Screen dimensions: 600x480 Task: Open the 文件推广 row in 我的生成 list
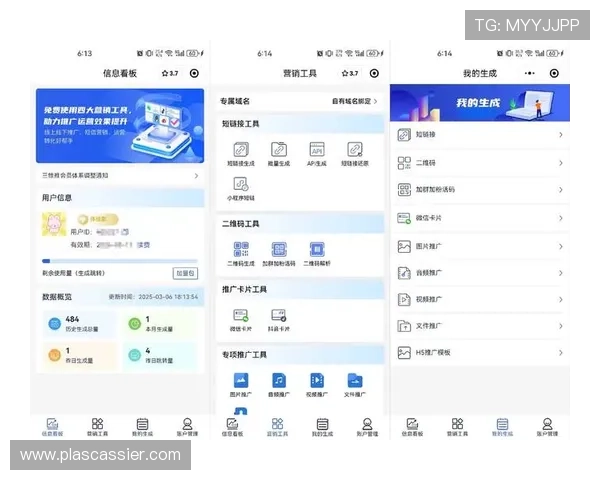(480, 326)
